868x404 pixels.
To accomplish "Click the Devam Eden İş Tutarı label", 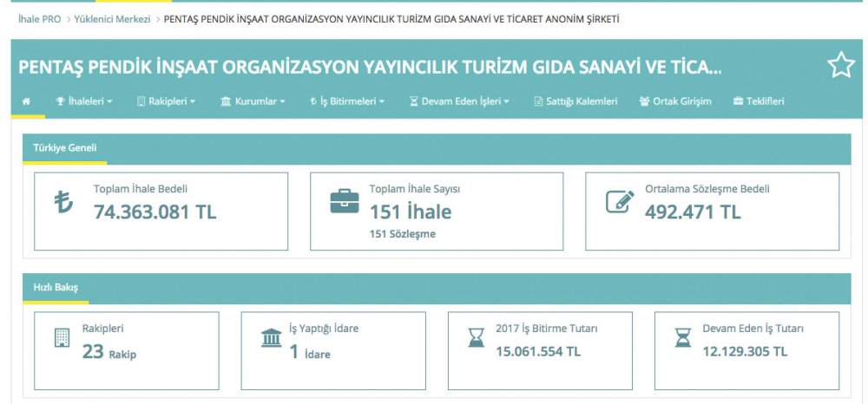I will (x=753, y=329).
